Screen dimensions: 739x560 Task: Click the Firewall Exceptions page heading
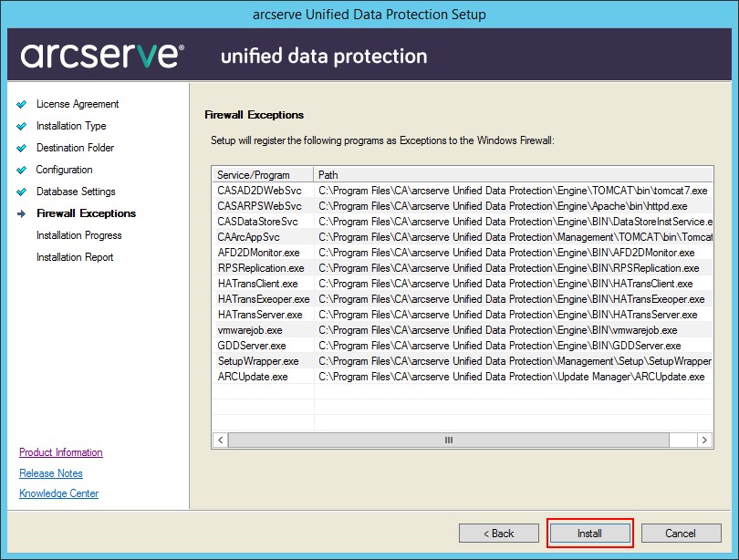click(x=254, y=115)
